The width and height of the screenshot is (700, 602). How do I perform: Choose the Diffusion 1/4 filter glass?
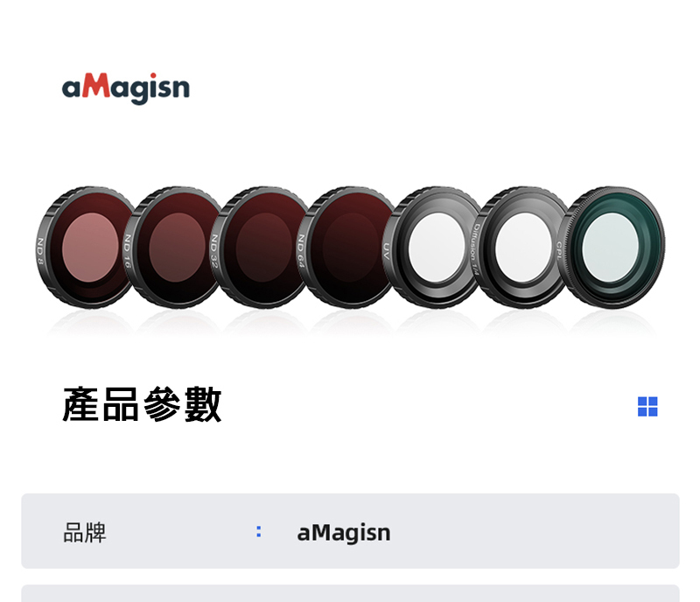pyautogui.click(x=523, y=247)
